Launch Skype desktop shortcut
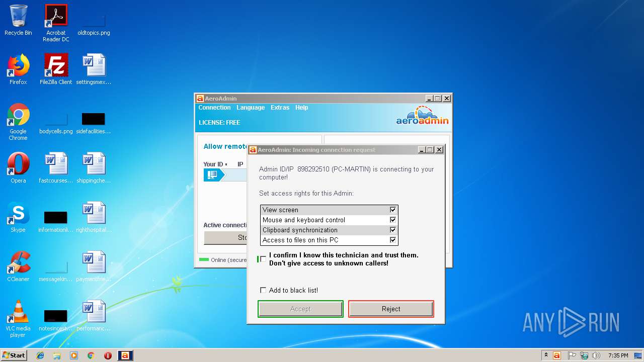This screenshot has height=362, width=644. pyautogui.click(x=18, y=217)
